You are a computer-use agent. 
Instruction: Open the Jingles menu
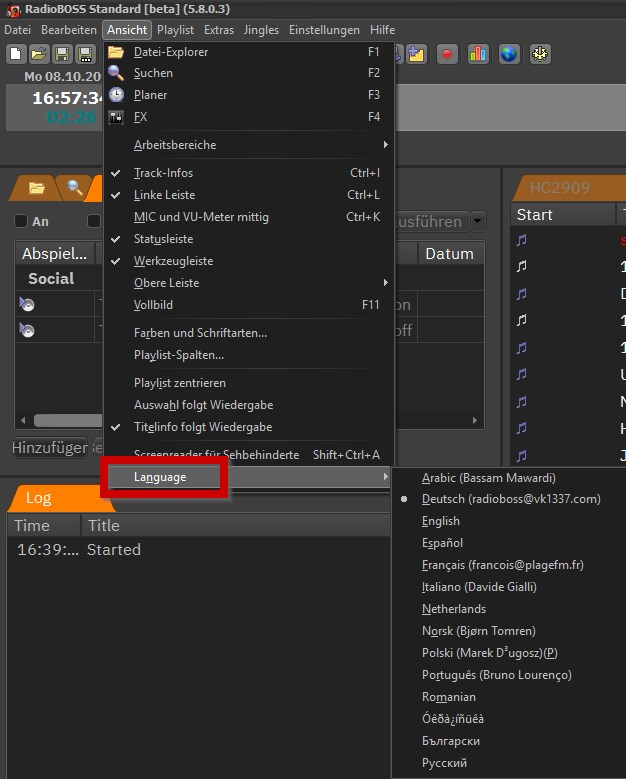pos(261,30)
